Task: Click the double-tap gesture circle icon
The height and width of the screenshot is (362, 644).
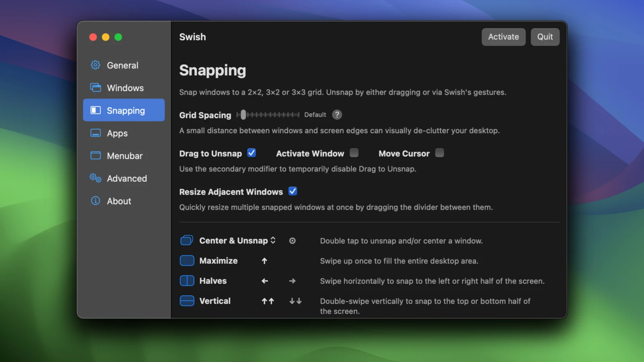Action: (292, 241)
